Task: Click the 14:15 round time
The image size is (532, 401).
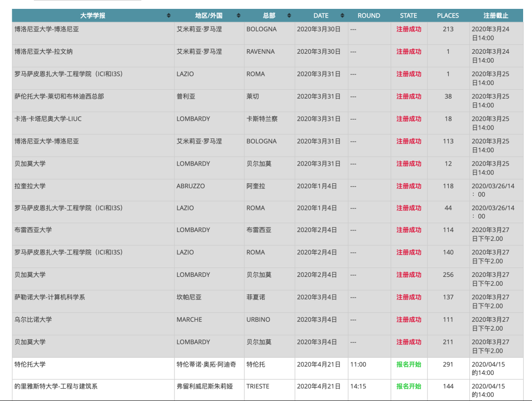Action: coord(358,386)
